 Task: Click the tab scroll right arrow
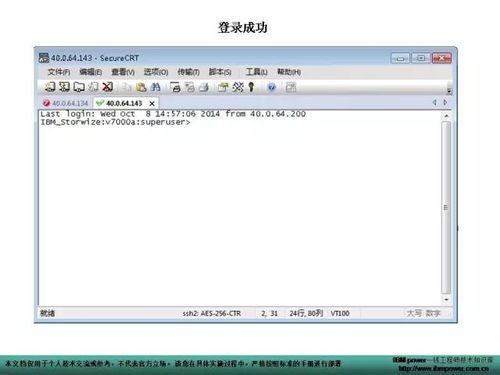445,102
